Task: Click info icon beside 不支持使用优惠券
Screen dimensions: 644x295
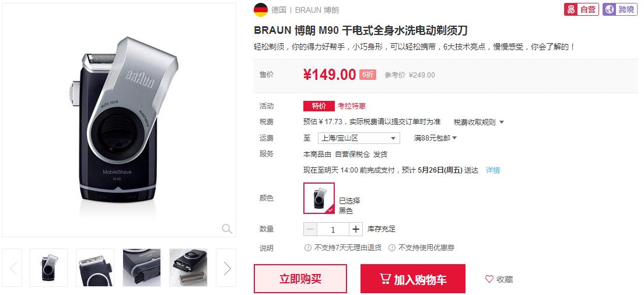Action: pyautogui.click(x=392, y=247)
